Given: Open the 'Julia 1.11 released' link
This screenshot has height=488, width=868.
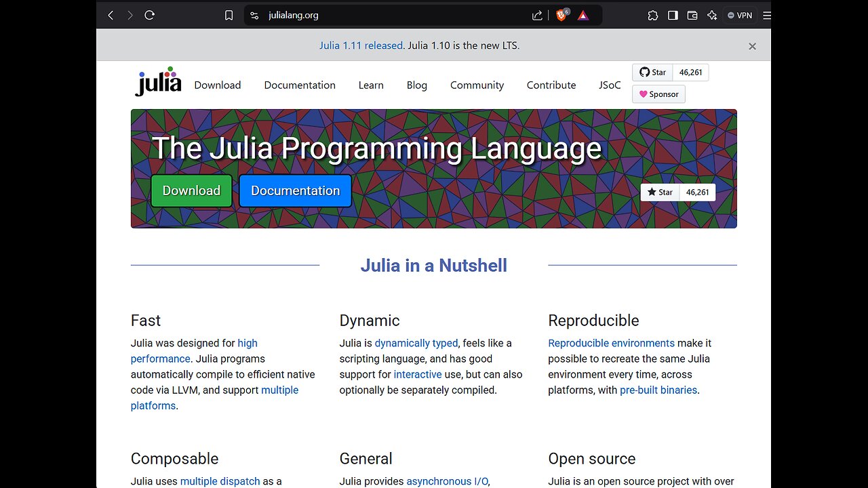Looking at the screenshot, I should point(361,45).
